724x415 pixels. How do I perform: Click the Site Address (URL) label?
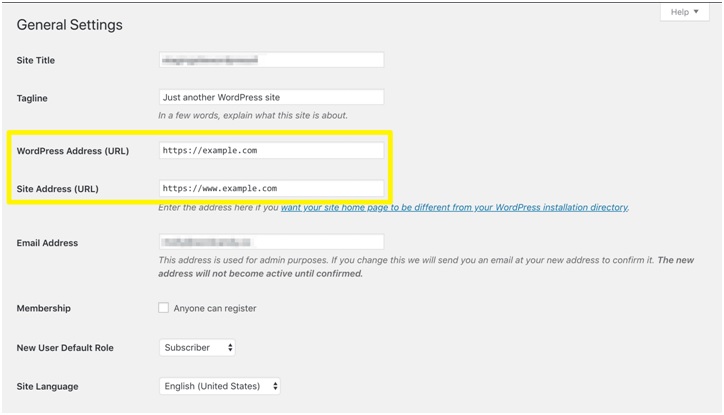pos(57,188)
